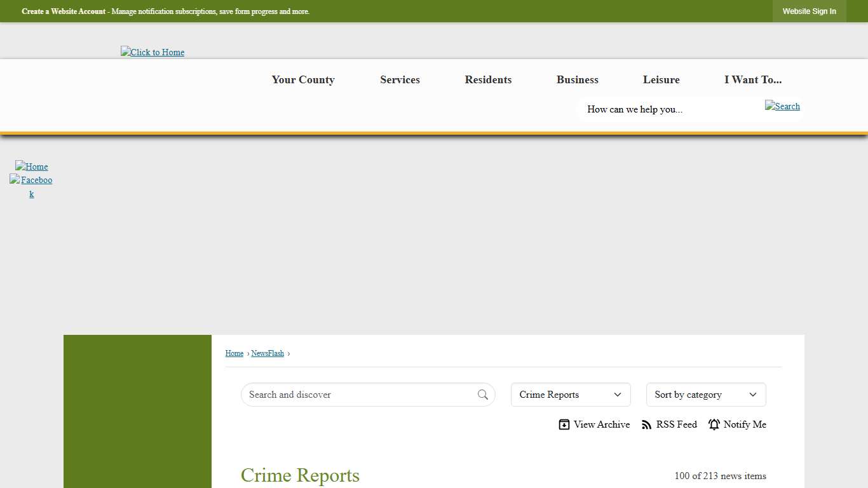Click the 'Click to Home' logo
This screenshot has height=488, width=868.
click(153, 52)
